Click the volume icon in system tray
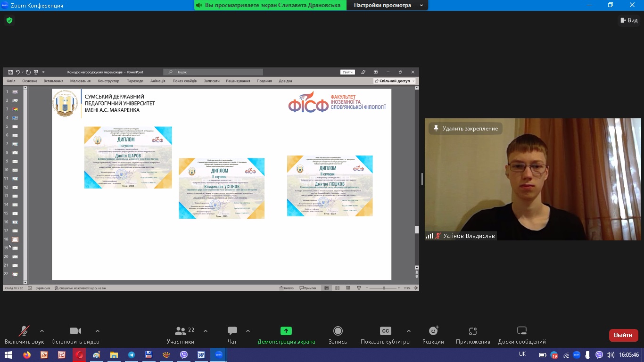The height and width of the screenshot is (362, 644). coord(611,355)
